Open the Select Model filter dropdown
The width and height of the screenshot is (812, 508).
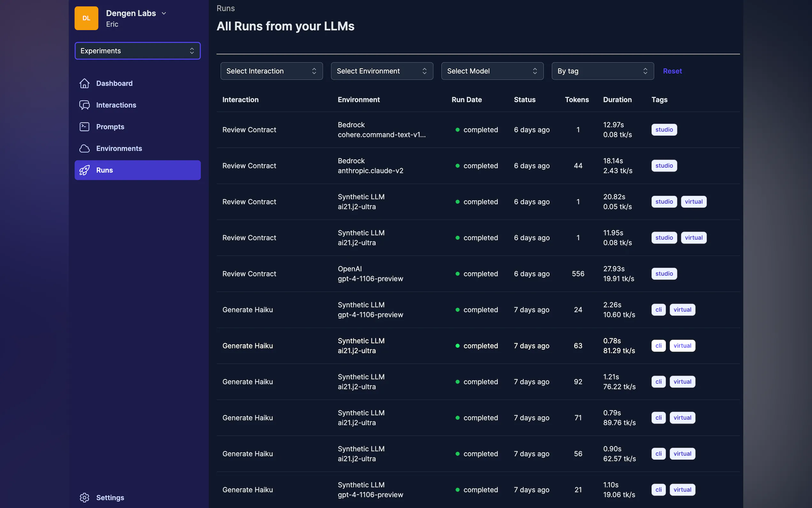pyautogui.click(x=492, y=71)
